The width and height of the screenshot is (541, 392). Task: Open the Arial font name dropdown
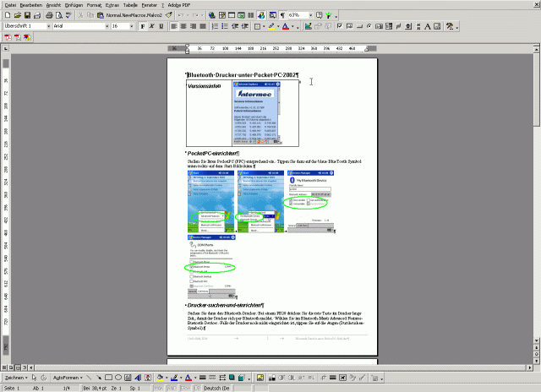click(107, 26)
